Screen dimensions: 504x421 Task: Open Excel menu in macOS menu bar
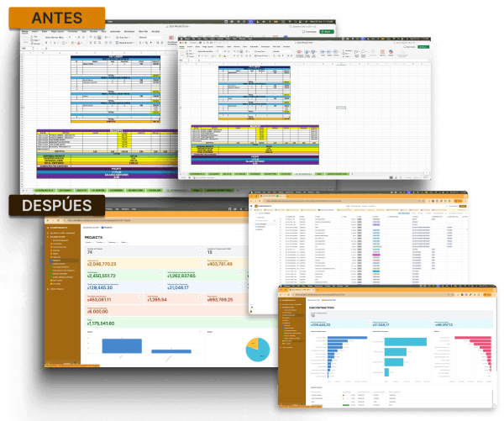pyautogui.click(x=187, y=39)
